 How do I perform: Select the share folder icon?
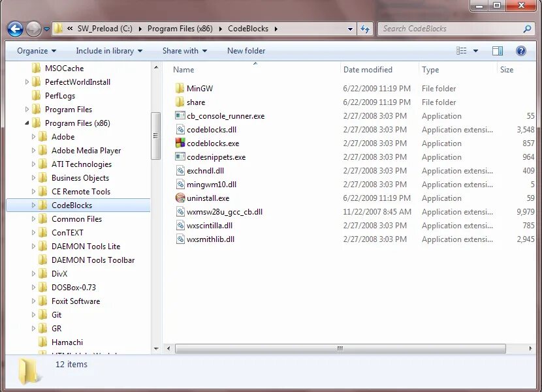tap(180, 102)
